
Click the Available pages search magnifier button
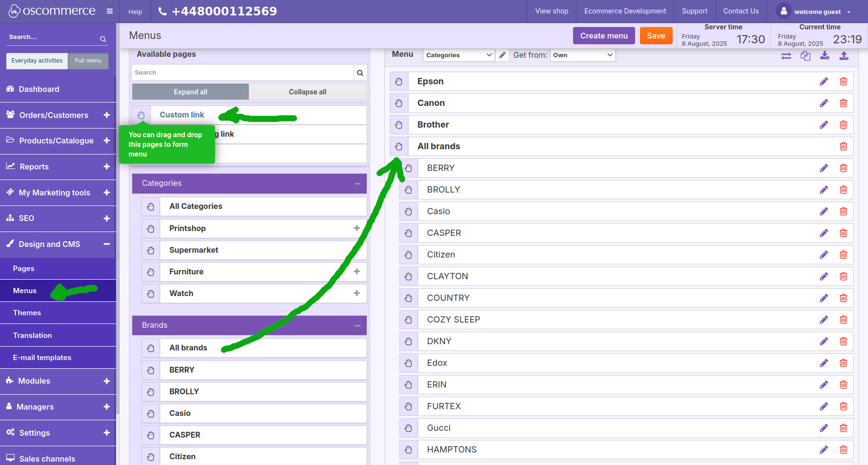[360, 73]
